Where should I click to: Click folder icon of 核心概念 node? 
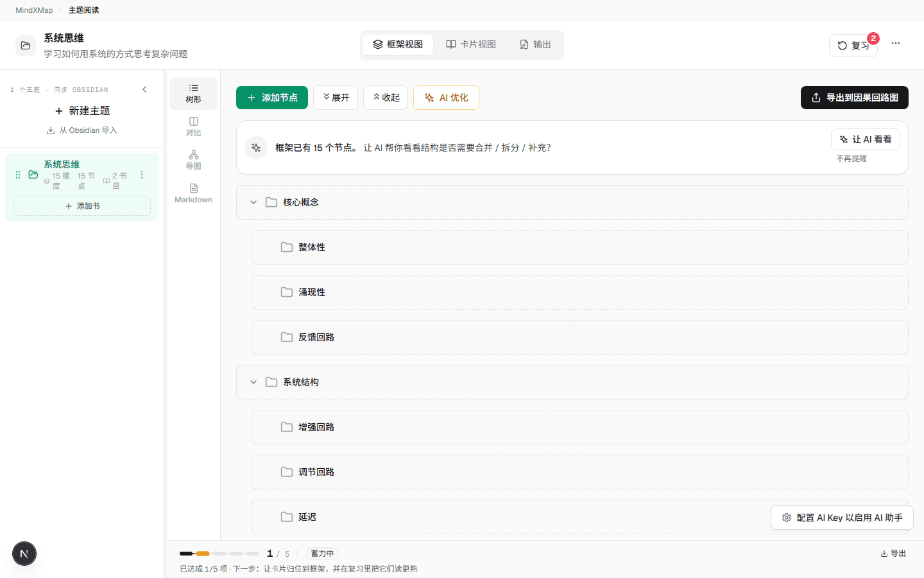tap(271, 202)
